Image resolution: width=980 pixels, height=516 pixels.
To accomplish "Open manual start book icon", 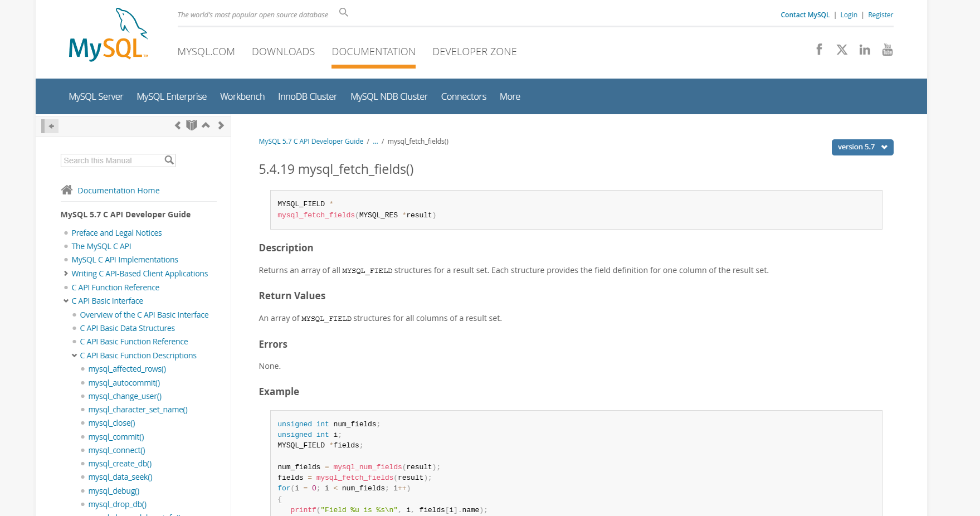I will coord(192,125).
